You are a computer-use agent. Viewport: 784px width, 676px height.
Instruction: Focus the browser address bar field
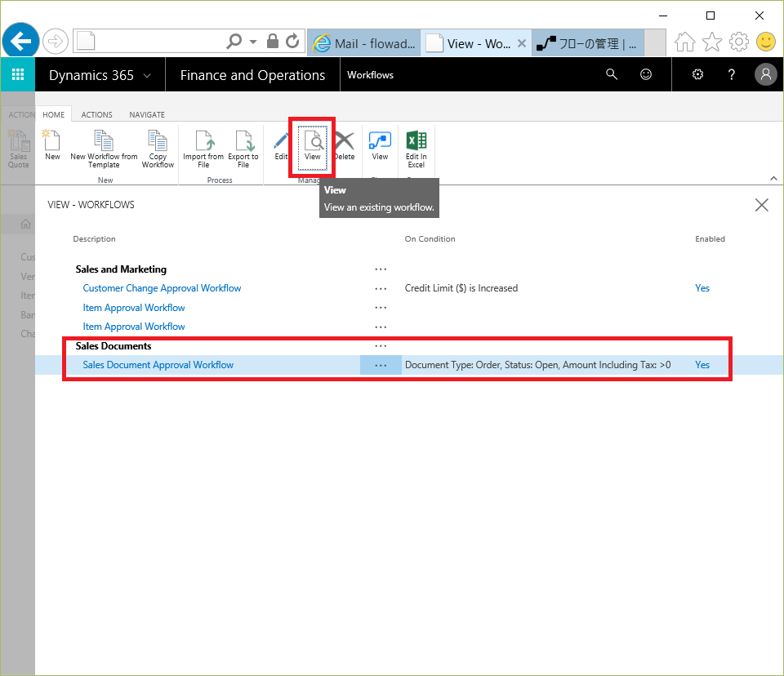(x=160, y=41)
